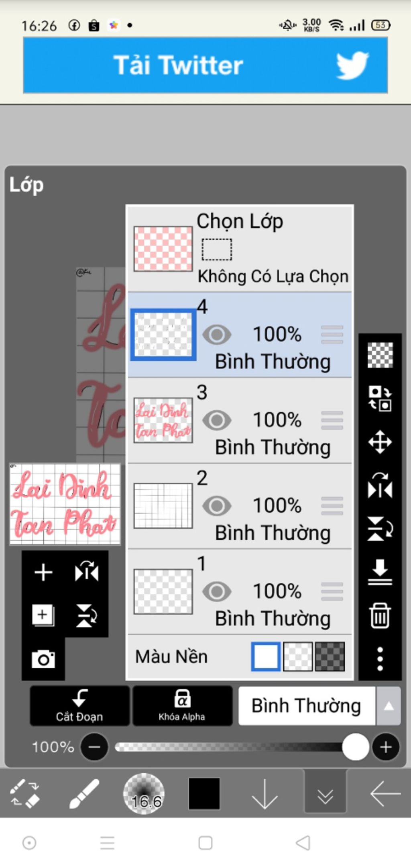
Task: Select the brush tool in bottom toolbar
Action: 84,793
